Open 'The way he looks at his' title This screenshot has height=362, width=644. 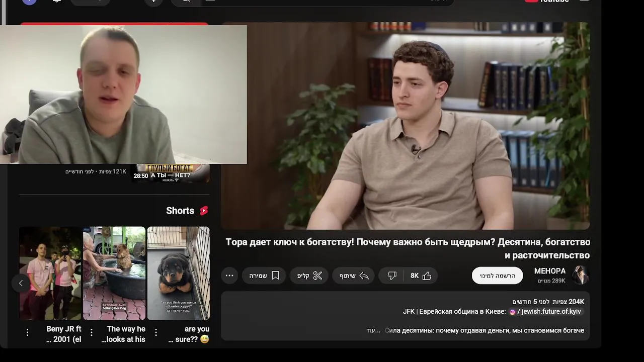[123, 334]
